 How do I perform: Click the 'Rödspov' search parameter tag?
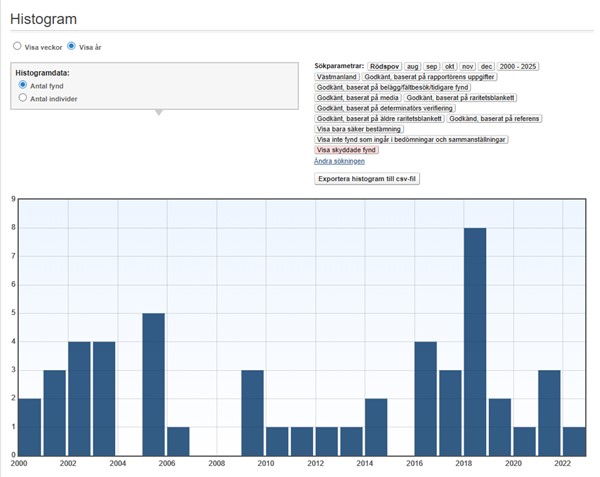point(384,66)
